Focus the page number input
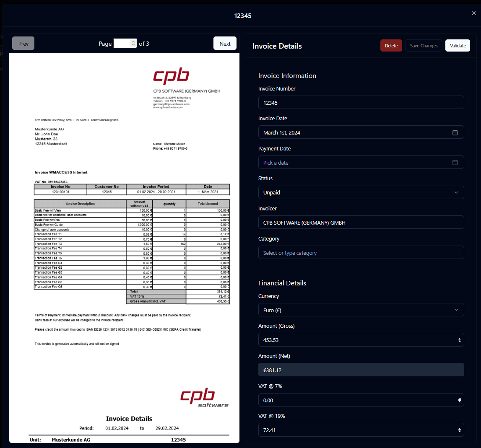The width and height of the screenshot is (481, 448). coord(125,44)
